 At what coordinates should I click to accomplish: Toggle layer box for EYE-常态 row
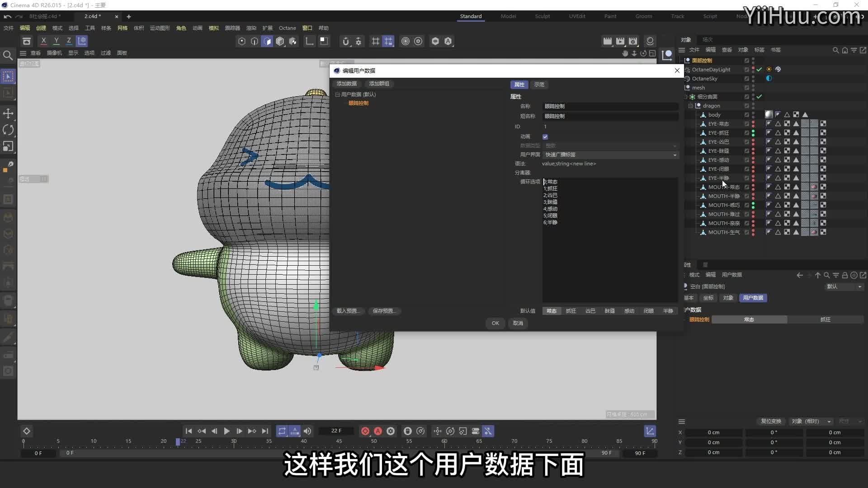tap(747, 124)
